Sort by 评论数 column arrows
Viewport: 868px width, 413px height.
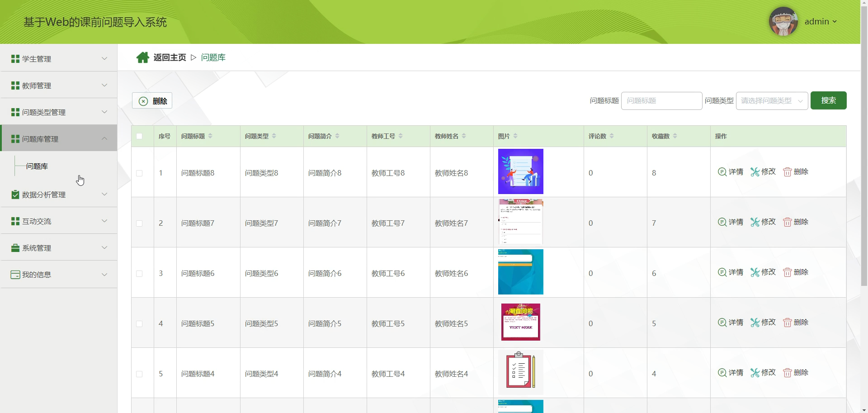click(612, 136)
